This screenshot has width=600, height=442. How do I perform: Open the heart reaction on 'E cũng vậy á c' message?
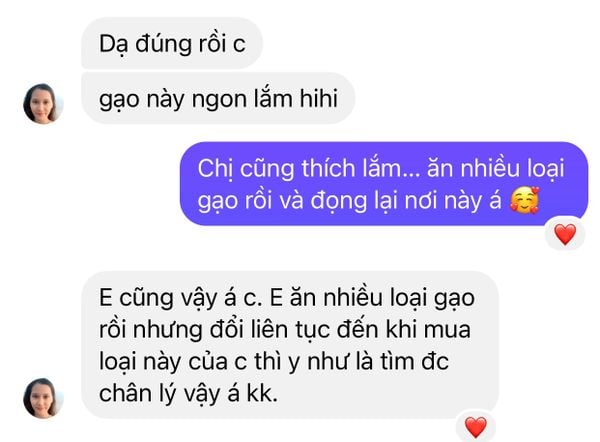pos(476,426)
